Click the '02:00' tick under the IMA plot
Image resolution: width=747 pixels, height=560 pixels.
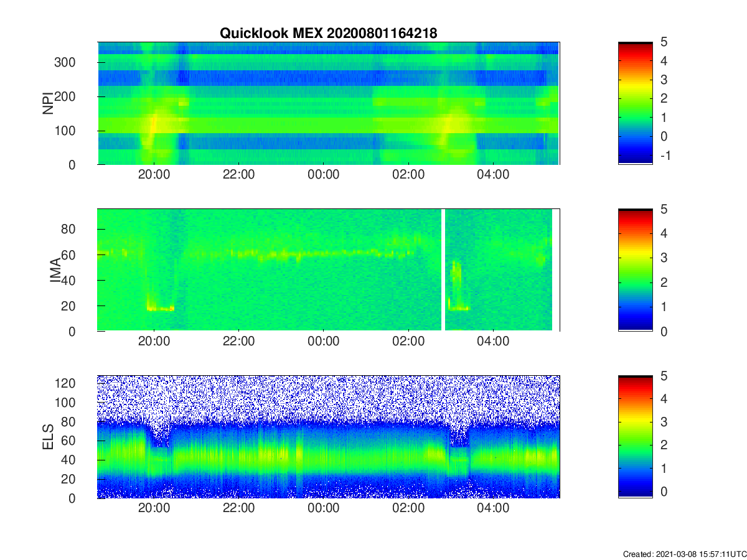pyautogui.click(x=408, y=342)
